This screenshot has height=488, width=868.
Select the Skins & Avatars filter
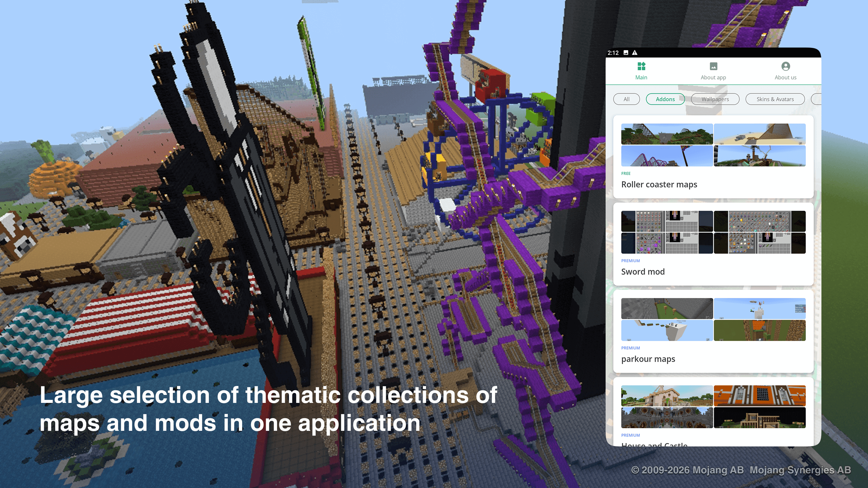pyautogui.click(x=775, y=99)
